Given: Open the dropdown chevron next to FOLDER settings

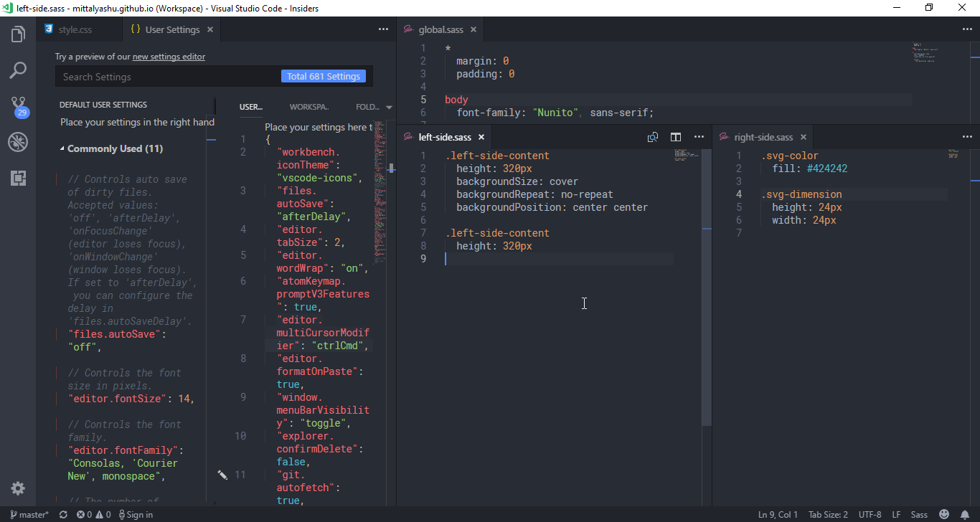Looking at the screenshot, I should [390, 106].
